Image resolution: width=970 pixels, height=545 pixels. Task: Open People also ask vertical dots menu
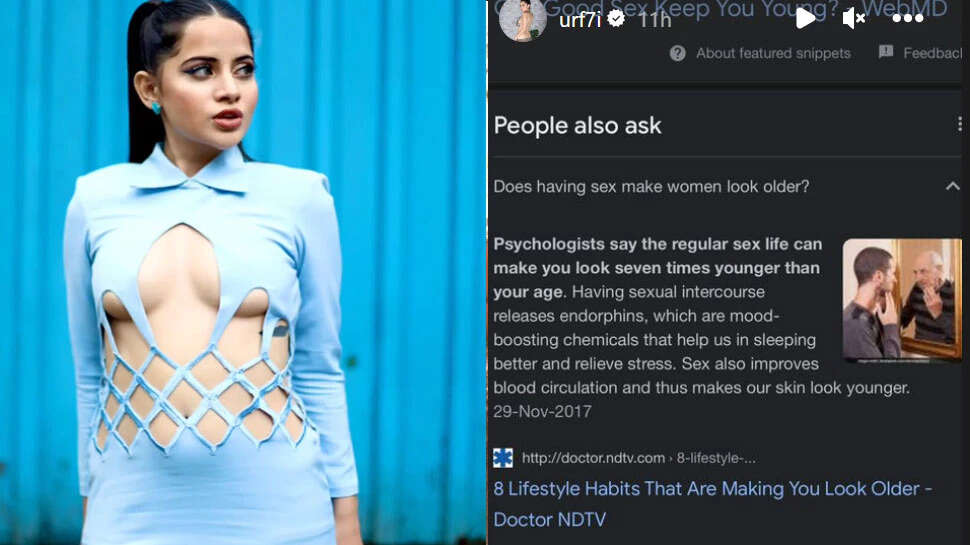959,124
